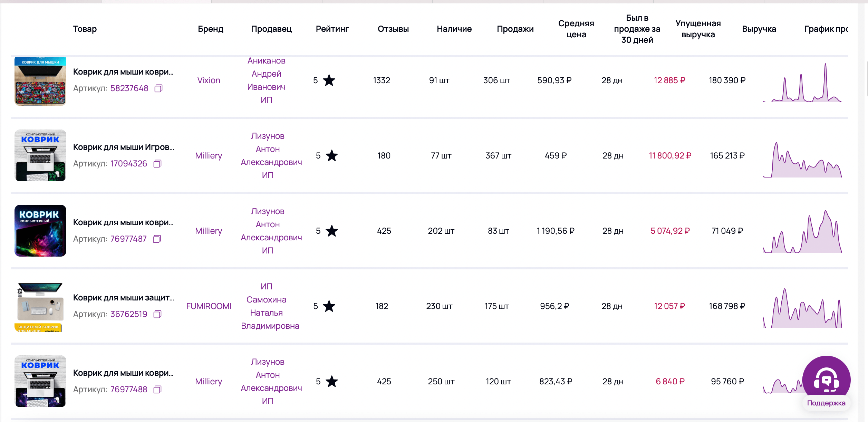
Task: Open the FUMIROOMI brand link
Action: coord(209,306)
